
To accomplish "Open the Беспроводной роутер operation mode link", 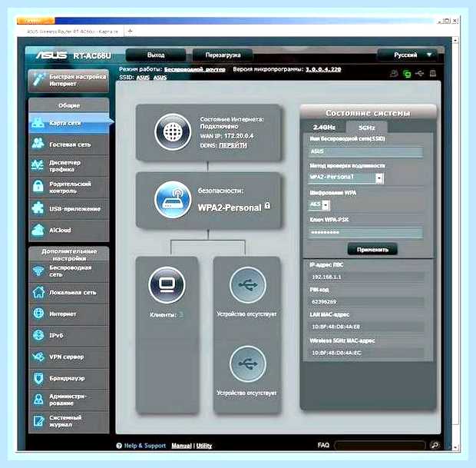I will pyautogui.click(x=194, y=69).
